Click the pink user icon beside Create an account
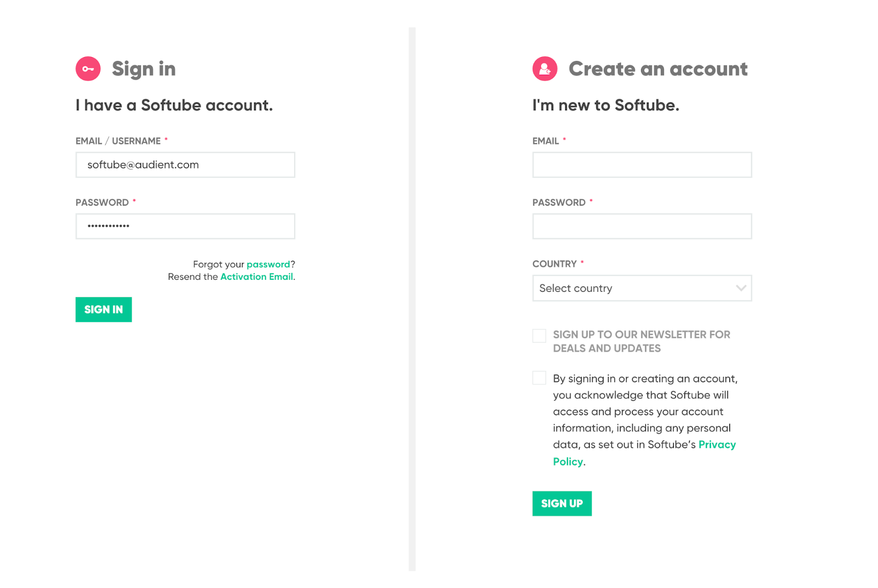Image resolution: width=878 pixels, height=588 pixels. coord(544,69)
